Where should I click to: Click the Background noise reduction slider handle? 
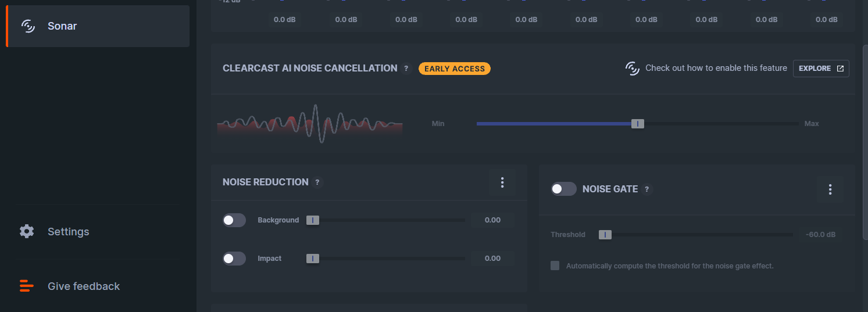click(313, 220)
